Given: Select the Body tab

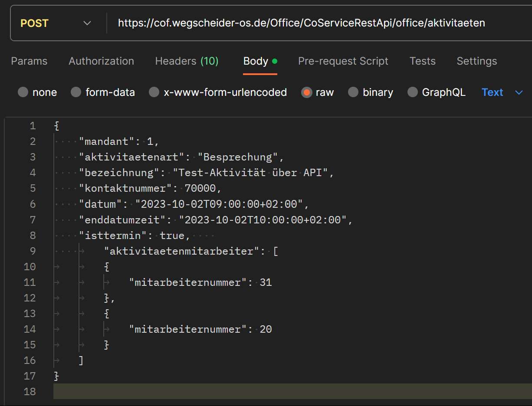Looking at the screenshot, I should [x=260, y=61].
